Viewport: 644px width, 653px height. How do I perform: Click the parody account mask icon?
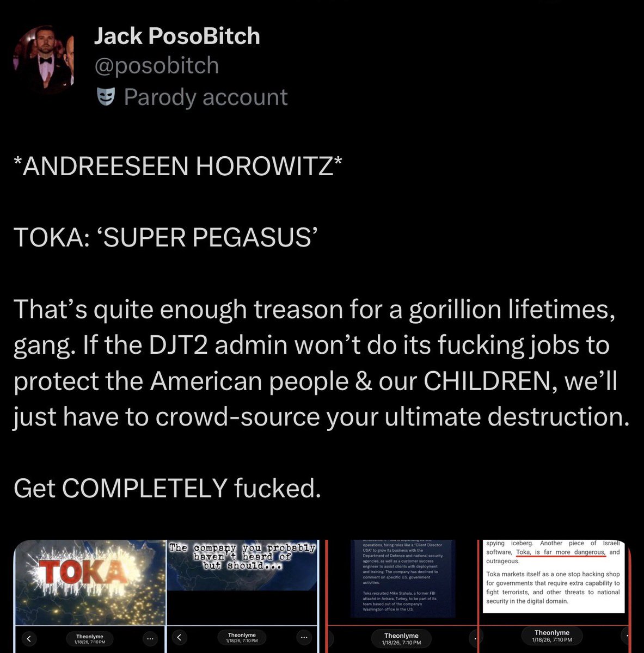106,97
